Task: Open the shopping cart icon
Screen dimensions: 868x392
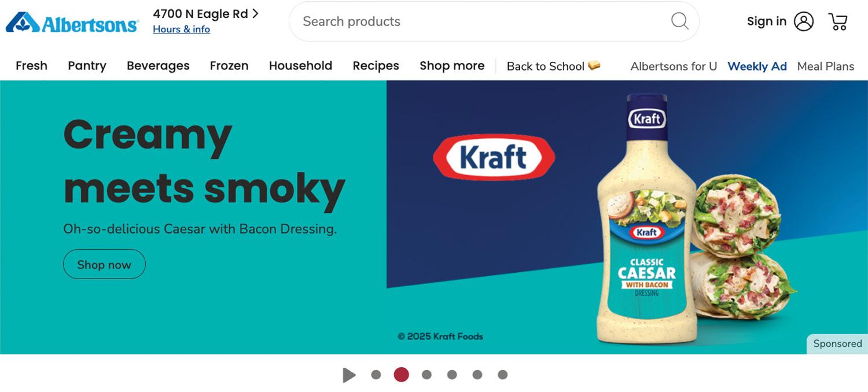Action: 838,21
